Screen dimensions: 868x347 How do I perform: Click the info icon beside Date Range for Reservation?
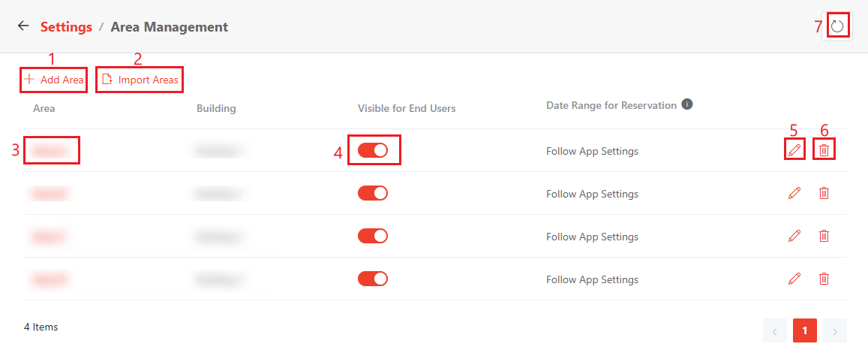[x=686, y=105]
